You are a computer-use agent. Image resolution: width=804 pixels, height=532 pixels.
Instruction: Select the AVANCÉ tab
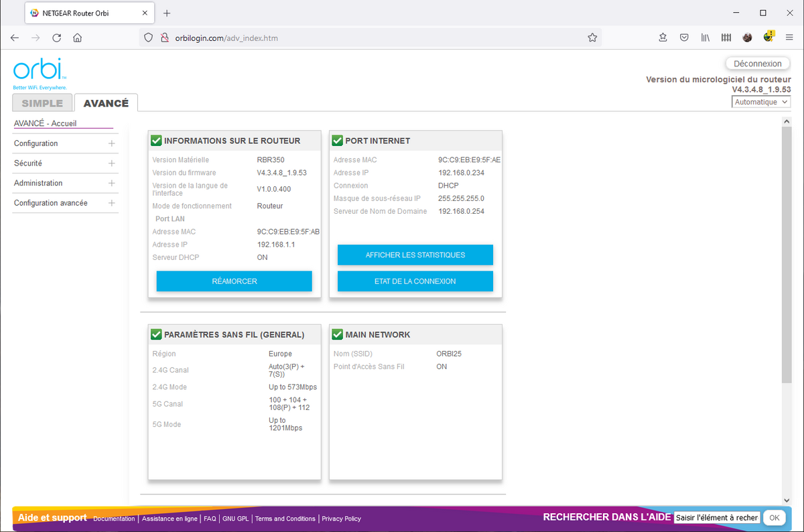[106, 103]
